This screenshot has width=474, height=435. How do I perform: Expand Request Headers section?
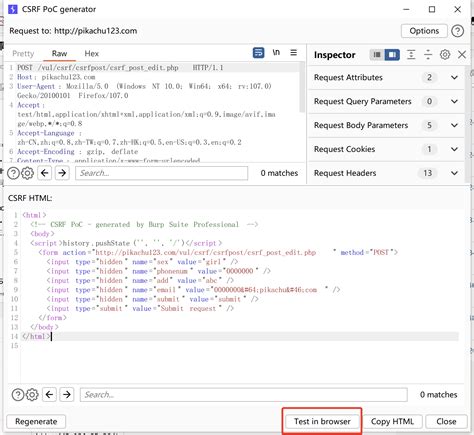pyautogui.click(x=454, y=173)
